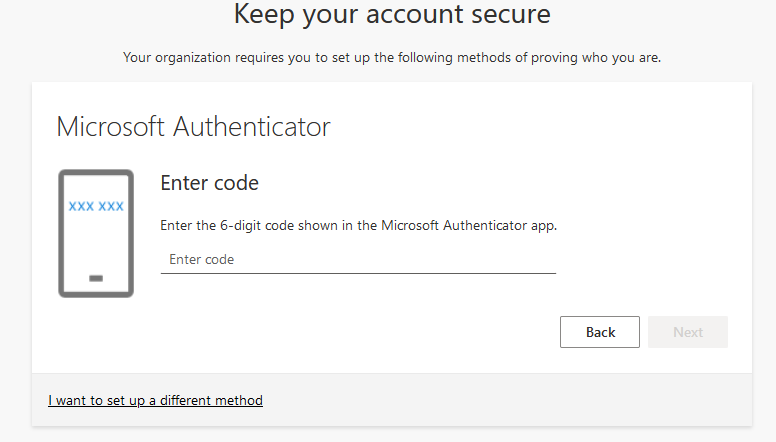Click the 'Enter code' section heading
The height and width of the screenshot is (442, 776).
point(209,183)
